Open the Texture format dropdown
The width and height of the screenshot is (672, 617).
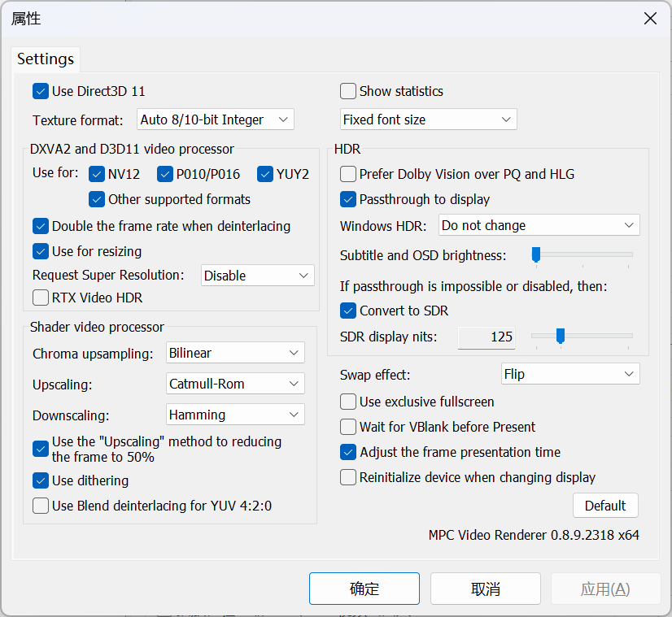(215, 119)
